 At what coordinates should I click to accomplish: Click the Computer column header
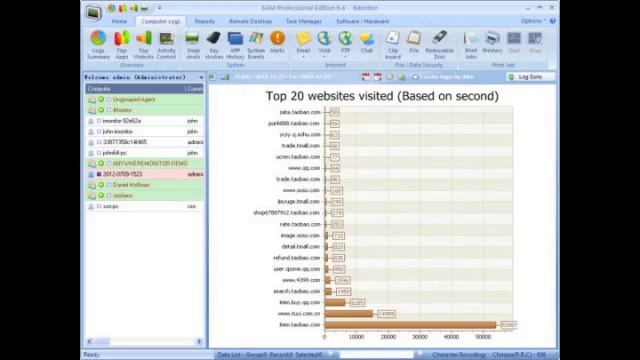135,89
